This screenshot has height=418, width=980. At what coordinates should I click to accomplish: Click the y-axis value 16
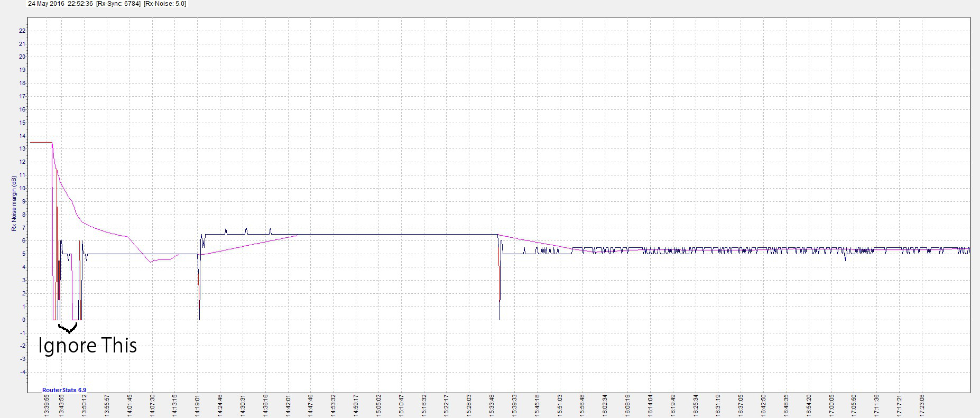[22, 109]
